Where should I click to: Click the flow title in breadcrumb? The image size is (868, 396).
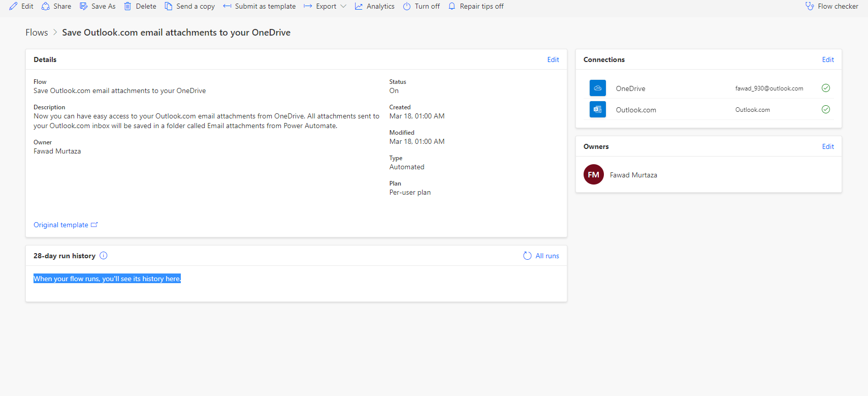point(176,33)
